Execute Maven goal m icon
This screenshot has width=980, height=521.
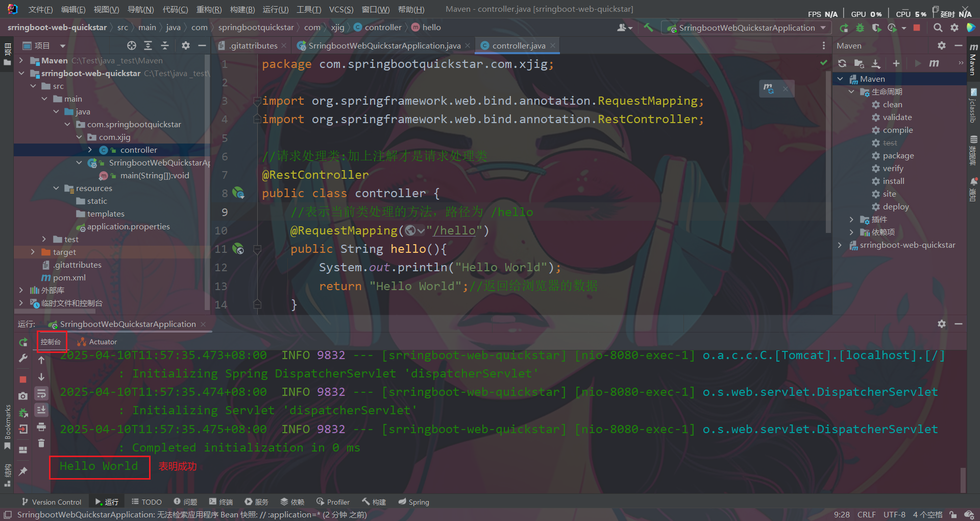(934, 63)
